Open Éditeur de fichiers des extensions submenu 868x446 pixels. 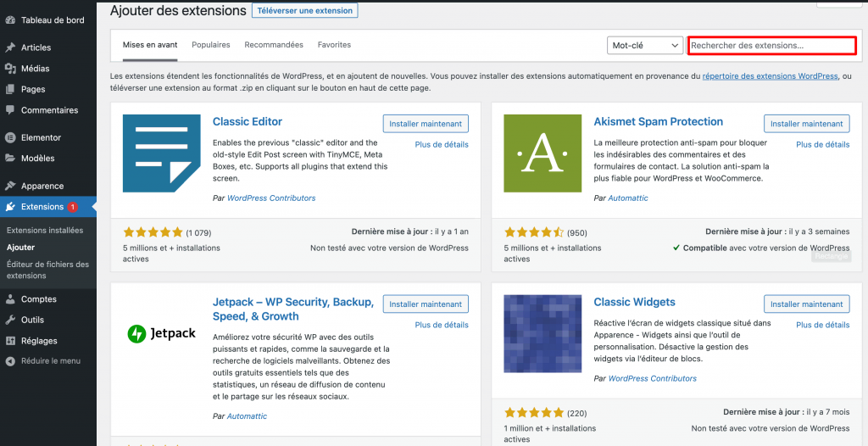tap(47, 270)
